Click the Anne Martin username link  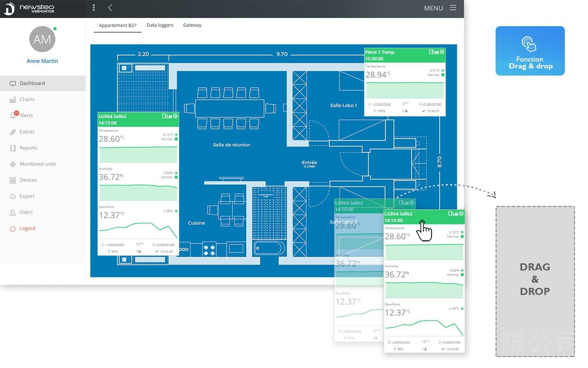pyautogui.click(x=42, y=61)
